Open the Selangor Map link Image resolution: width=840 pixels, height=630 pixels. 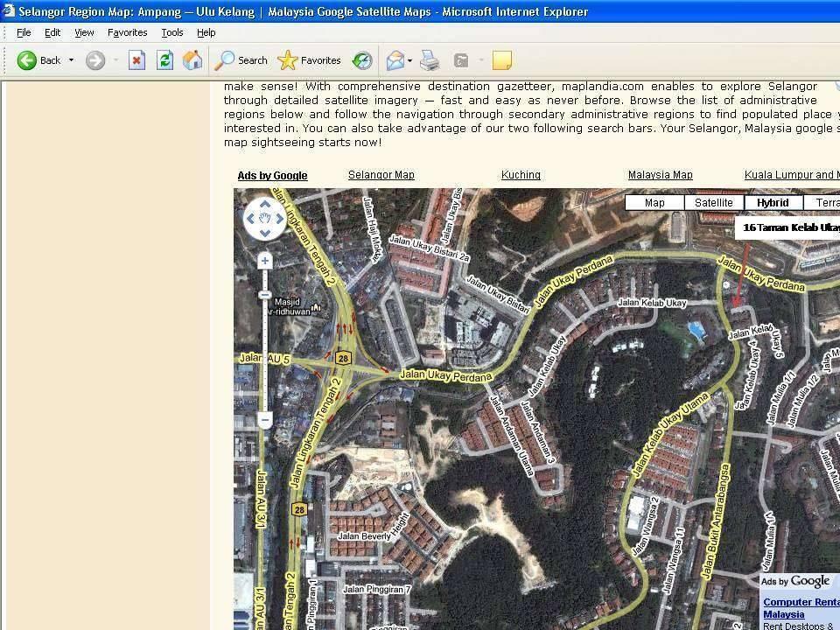[381, 175]
